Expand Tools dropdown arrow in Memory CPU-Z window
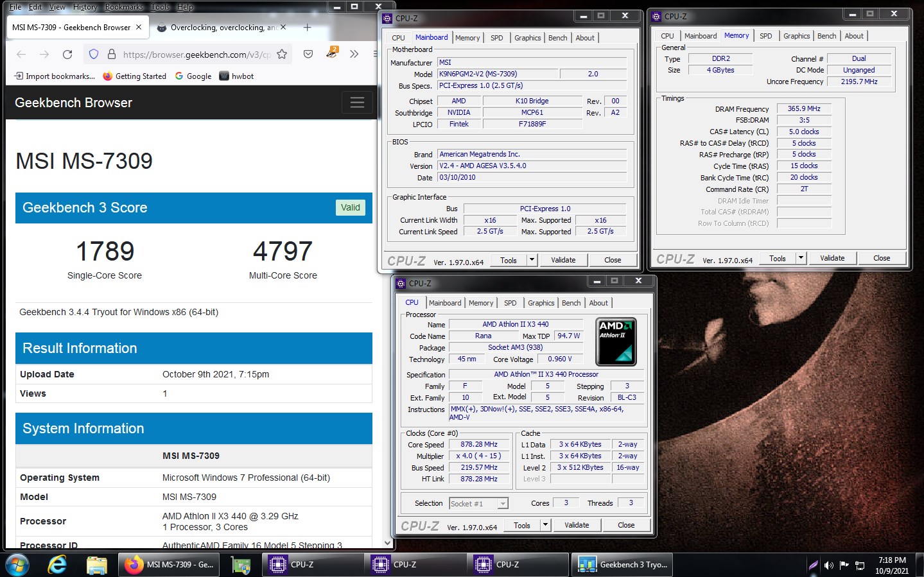The width and height of the screenshot is (924, 577). coord(801,258)
